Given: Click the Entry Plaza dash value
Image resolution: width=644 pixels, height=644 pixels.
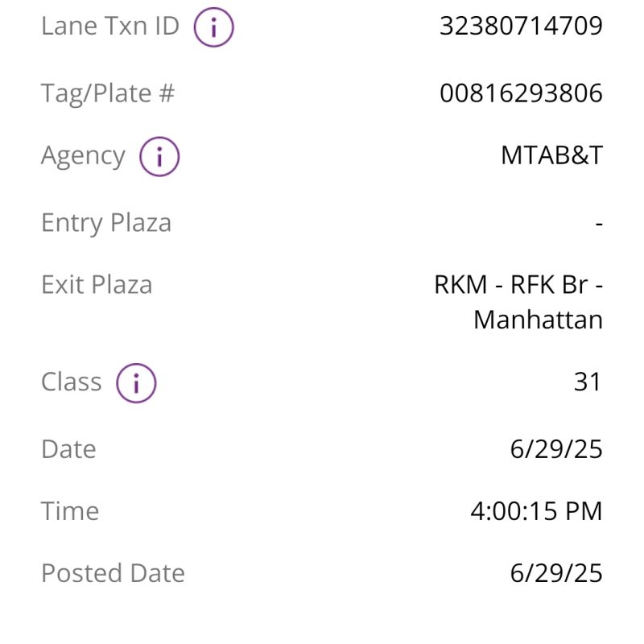Looking at the screenshot, I should (x=598, y=224).
